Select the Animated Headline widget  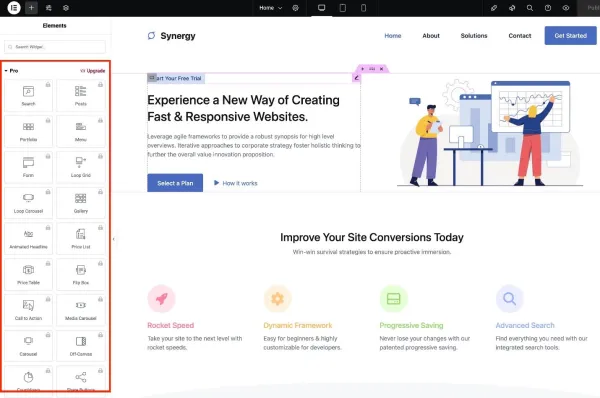(28, 238)
